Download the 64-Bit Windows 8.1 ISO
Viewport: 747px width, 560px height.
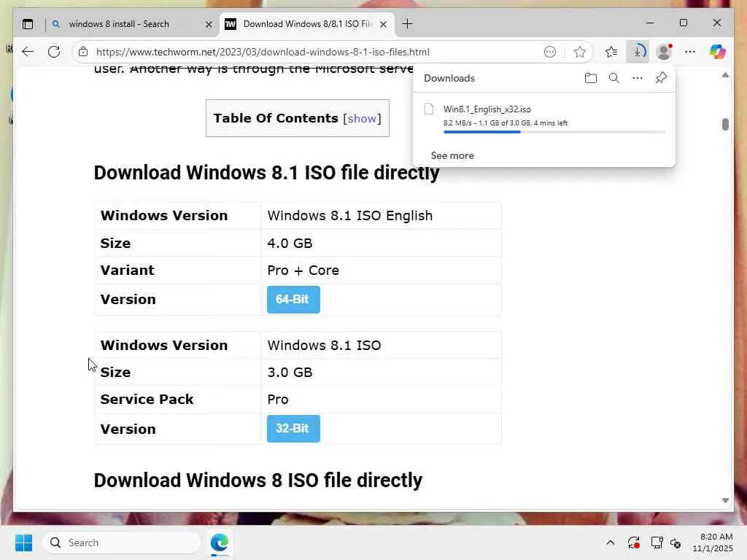[293, 300]
